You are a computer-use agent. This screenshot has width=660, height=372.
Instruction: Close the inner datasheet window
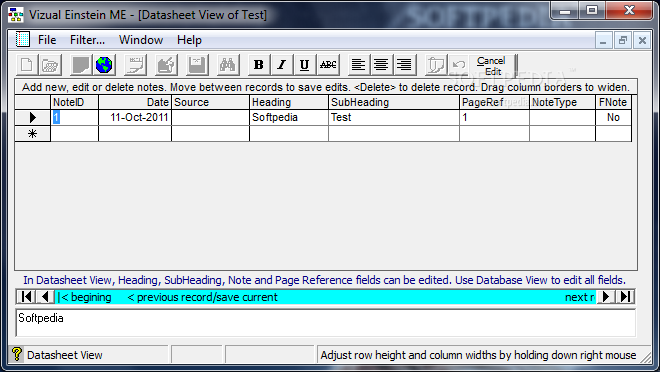(x=642, y=41)
